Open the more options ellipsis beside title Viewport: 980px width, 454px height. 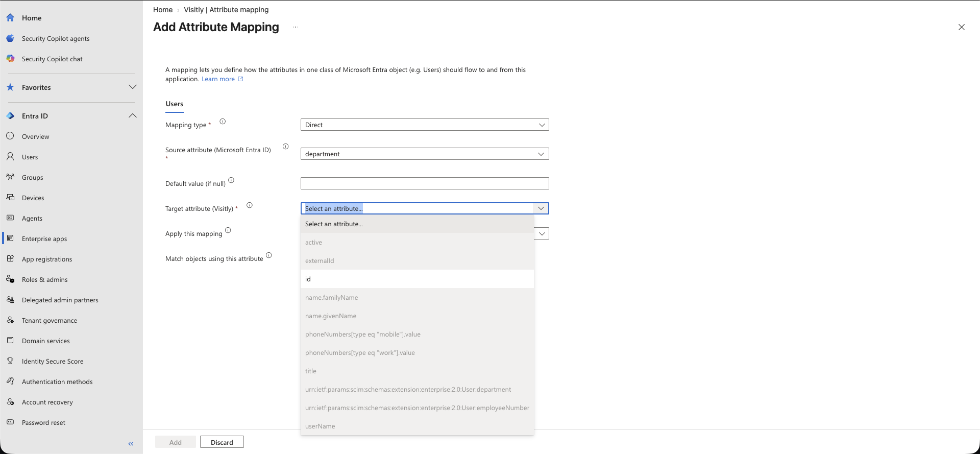296,27
